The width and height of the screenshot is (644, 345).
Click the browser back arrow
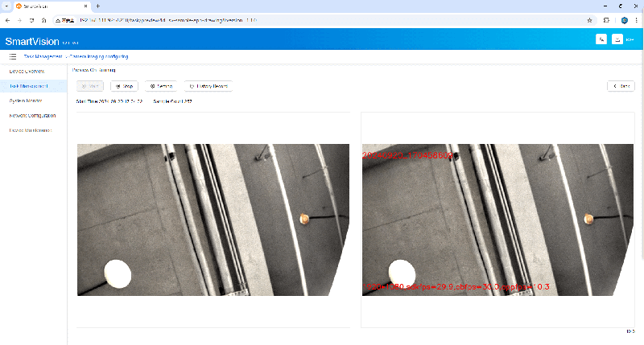7,20
